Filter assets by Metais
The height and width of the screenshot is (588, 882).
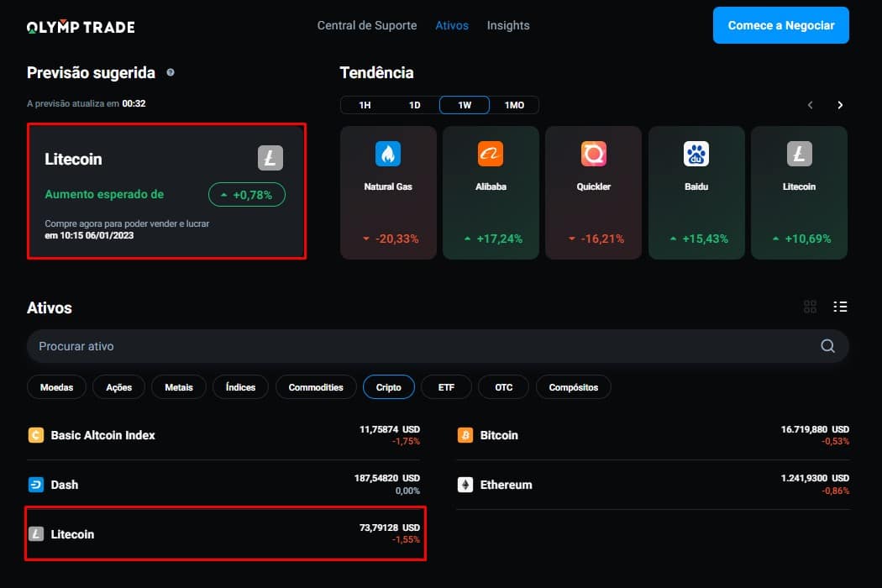(179, 387)
